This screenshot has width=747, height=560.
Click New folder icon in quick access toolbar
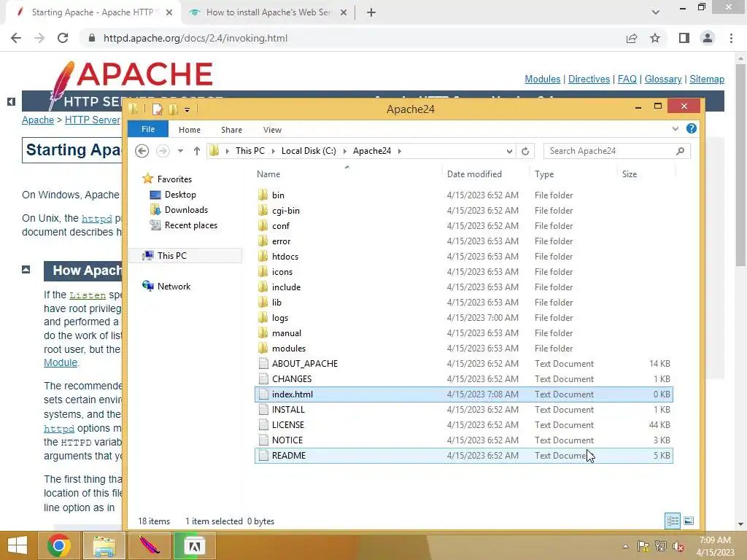click(x=173, y=109)
